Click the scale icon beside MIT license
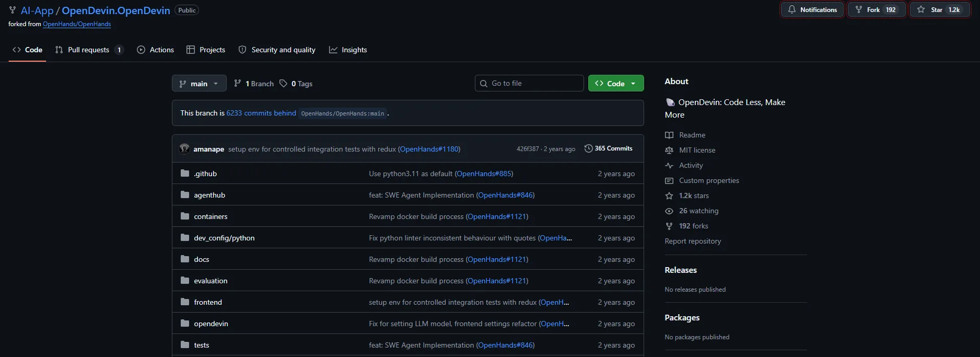The height and width of the screenshot is (357, 980). 669,150
